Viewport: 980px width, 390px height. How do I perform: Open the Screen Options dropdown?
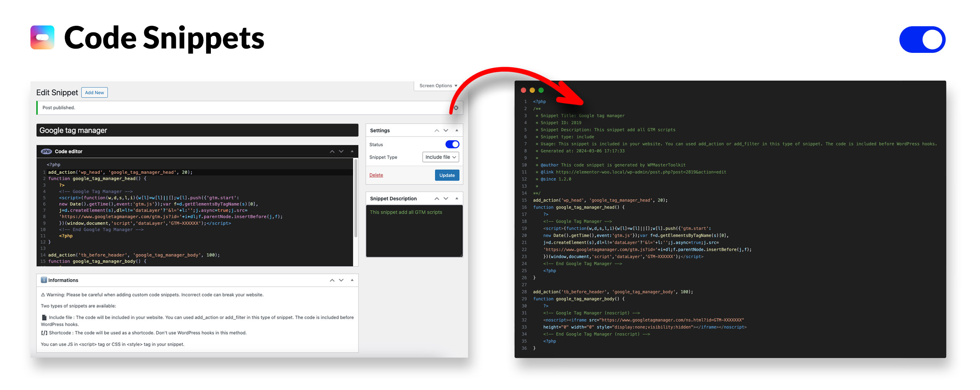[x=438, y=86]
